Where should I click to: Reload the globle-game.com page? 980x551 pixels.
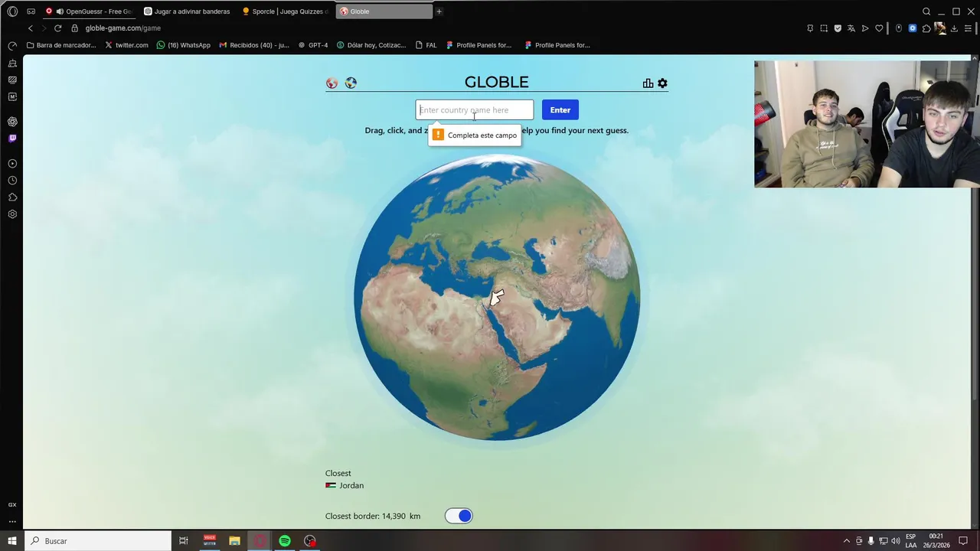(x=57, y=28)
